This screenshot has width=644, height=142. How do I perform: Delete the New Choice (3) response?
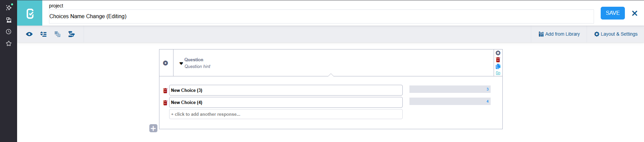[165, 91]
